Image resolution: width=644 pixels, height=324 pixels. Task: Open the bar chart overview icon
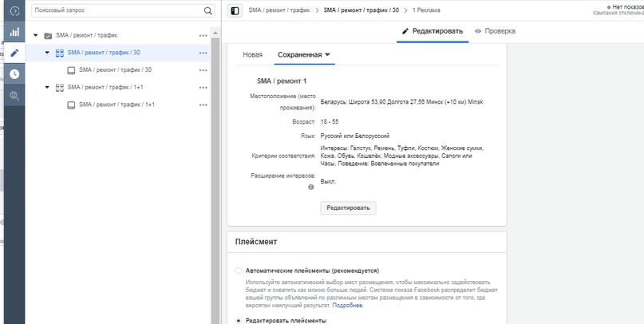click(x=14, y=32)
